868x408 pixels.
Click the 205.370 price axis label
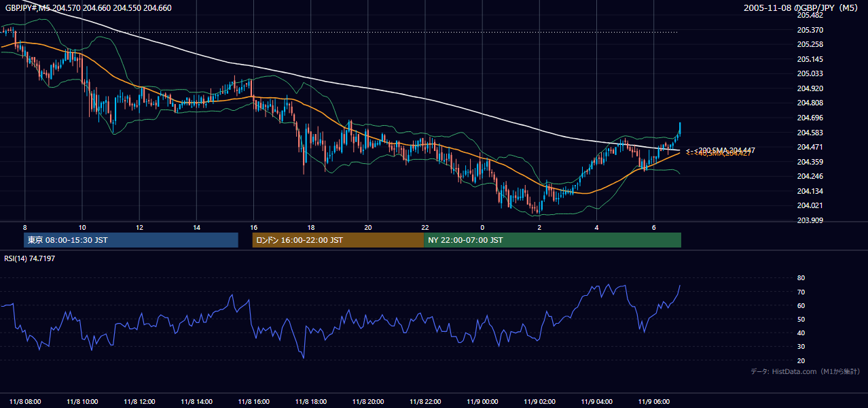coord(810,30)
